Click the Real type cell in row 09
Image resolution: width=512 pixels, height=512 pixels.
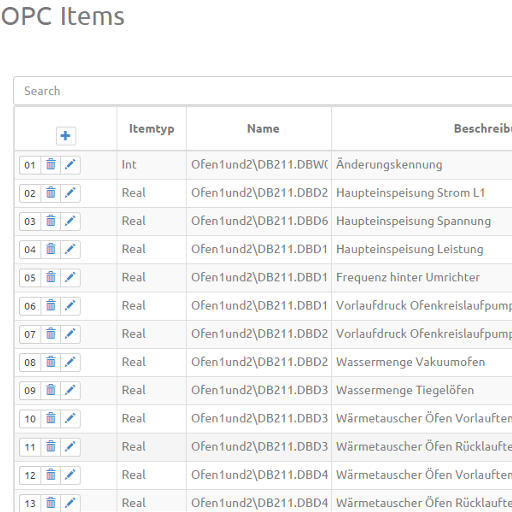(x=152, y=390)
